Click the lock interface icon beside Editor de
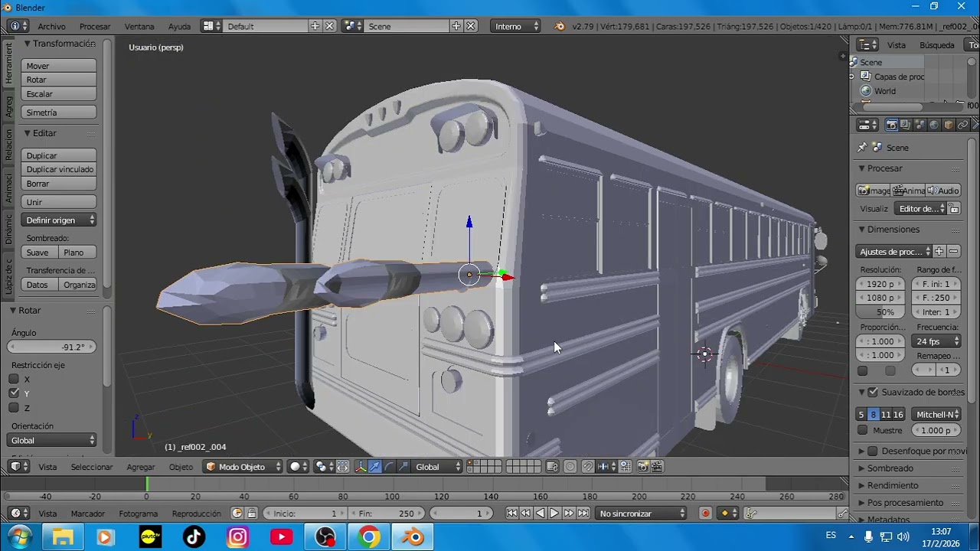This screenshot has height=551, width=980. point(954,208)
